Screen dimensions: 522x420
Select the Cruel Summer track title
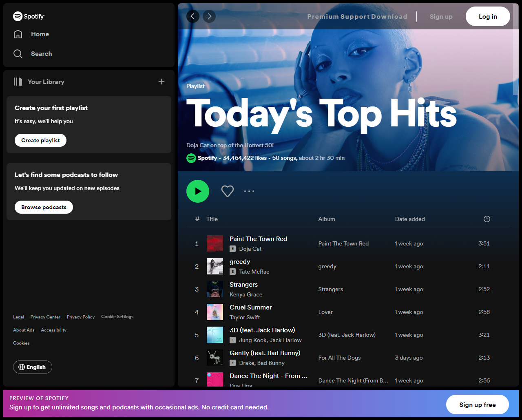tap(251, 307)
